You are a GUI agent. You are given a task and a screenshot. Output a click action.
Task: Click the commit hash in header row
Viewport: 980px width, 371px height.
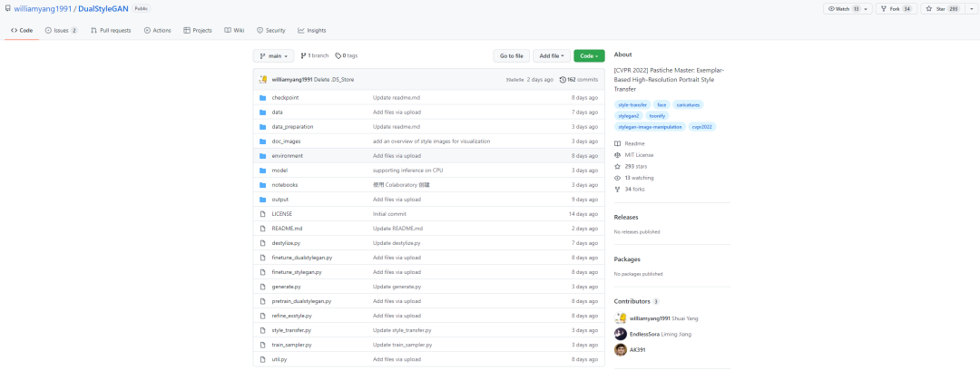(x=515, y=80)
